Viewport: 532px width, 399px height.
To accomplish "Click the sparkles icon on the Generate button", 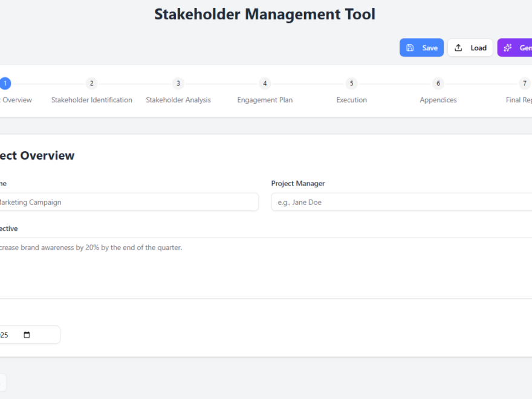I will 508,47.
